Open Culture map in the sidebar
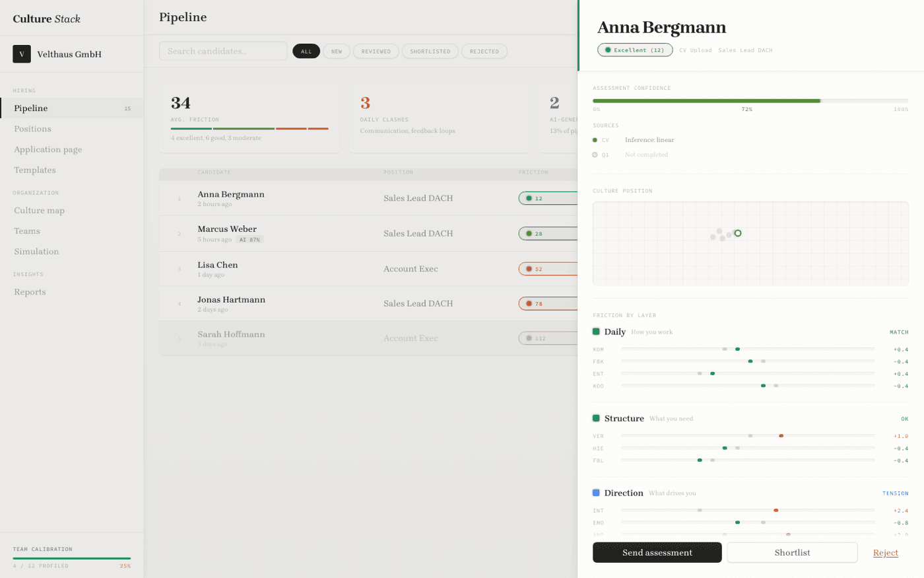 (x=72, y=210)
